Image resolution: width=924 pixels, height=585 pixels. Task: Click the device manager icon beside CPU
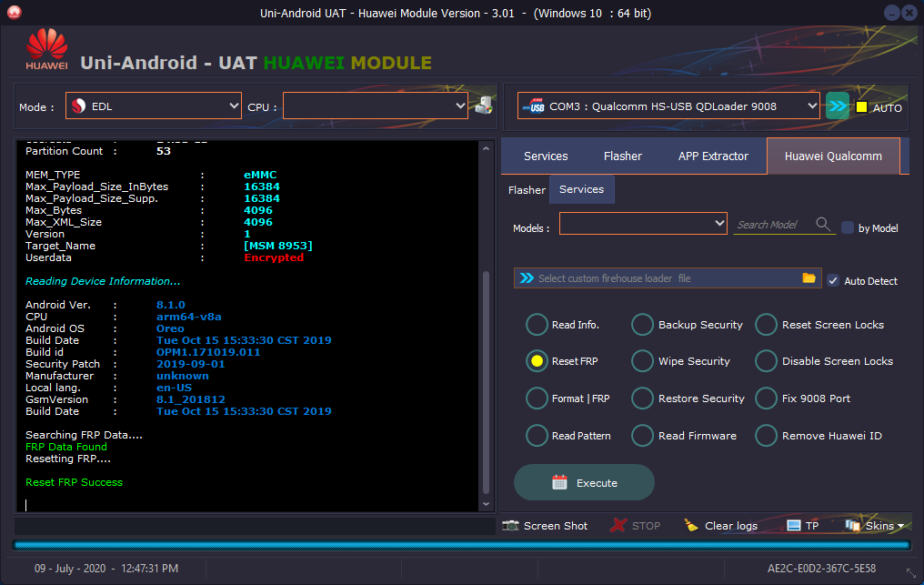click(484, 106)
